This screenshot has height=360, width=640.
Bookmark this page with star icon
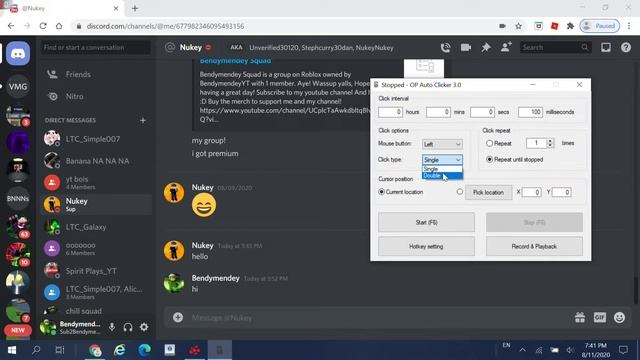click(518, 26)
